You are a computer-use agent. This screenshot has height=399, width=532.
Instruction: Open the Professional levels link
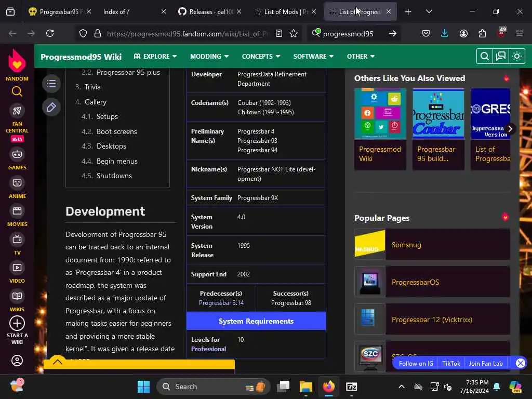pos(208,349)
